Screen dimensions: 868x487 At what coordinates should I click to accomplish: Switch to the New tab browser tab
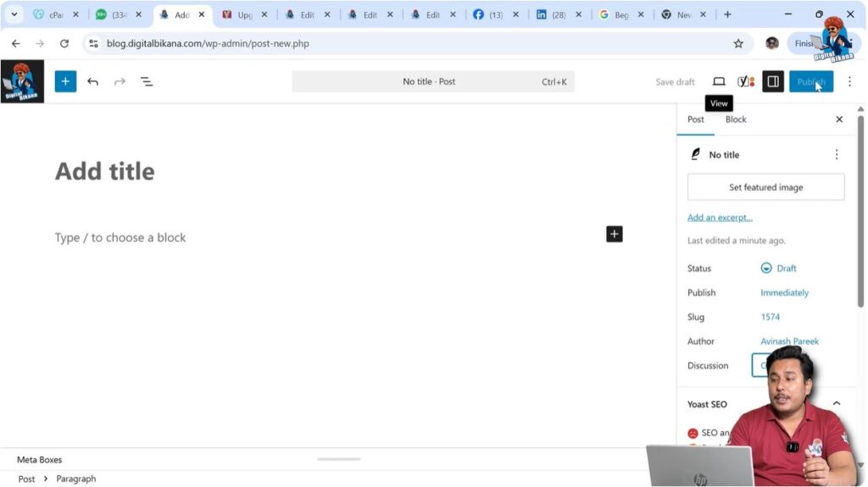(684, 15)
